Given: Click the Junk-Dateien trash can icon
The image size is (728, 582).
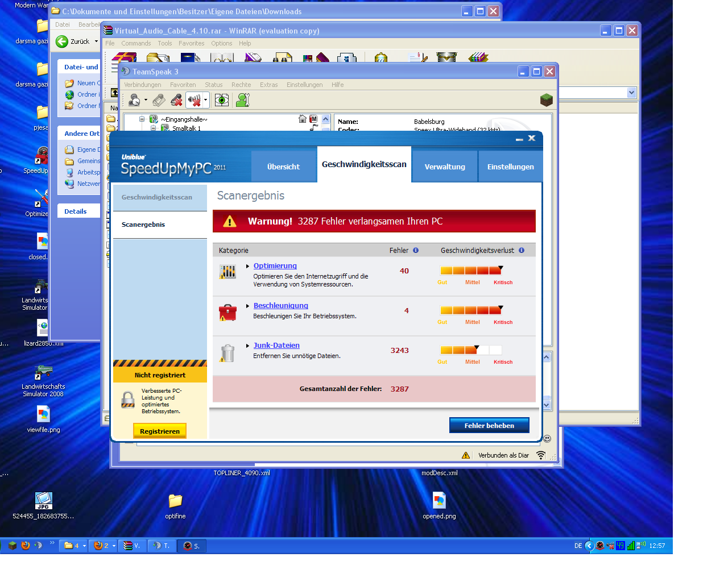Looking at the screenshot, I should point(227,353).
